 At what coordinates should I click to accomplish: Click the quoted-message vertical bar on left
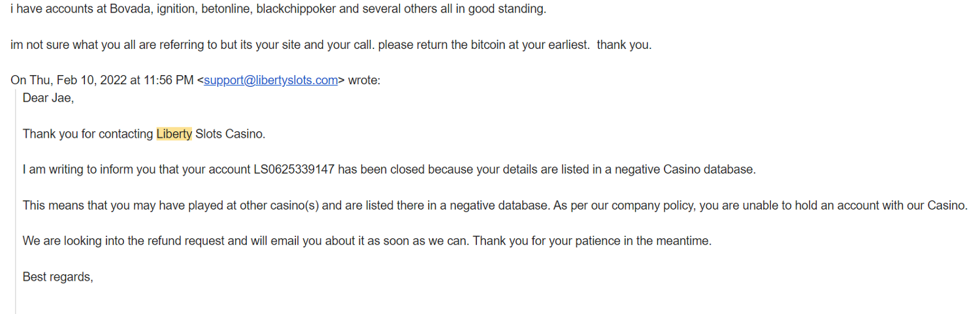click(x=16, y=196)
